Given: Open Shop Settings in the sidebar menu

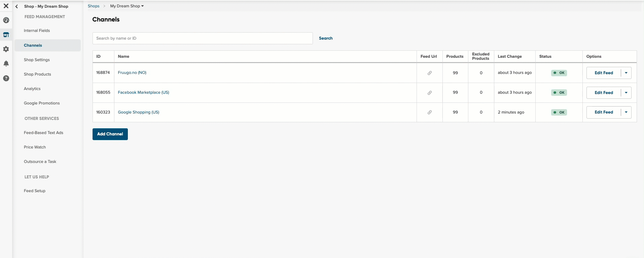Looking at the screenshot, I should click(37, 60).
